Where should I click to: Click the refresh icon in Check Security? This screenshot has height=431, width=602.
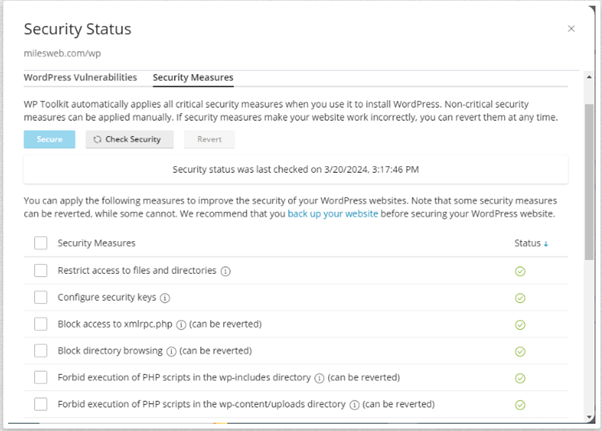pyautogui.click(x=97, y=139)
